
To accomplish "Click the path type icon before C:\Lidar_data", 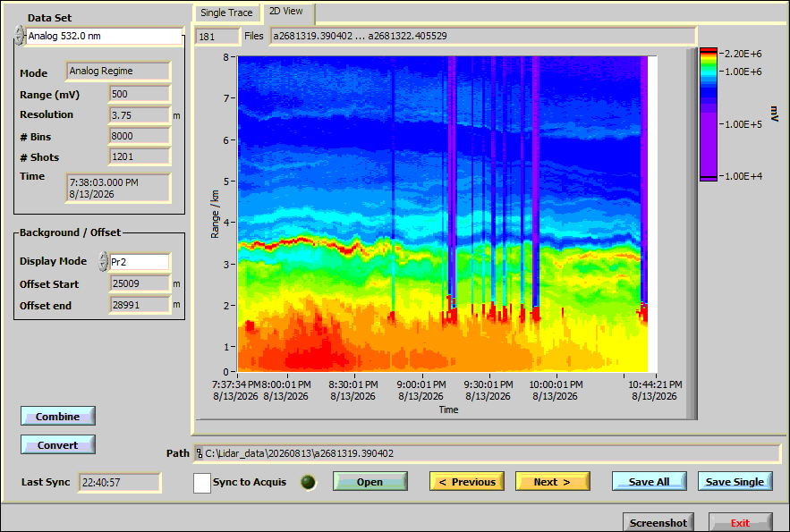I will click(x=200, y=453).
